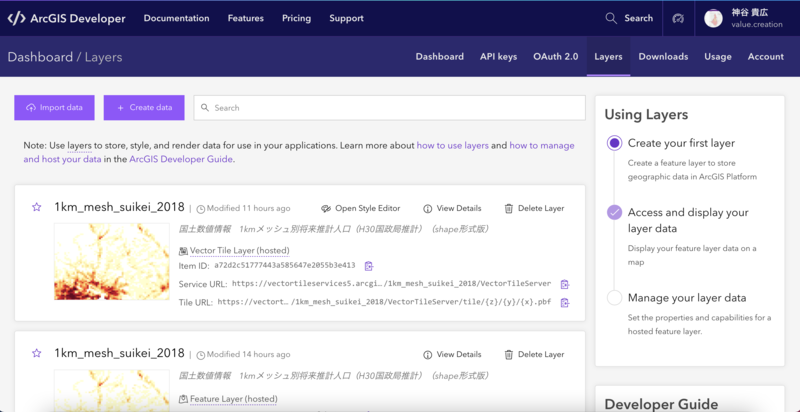The width and height of the screenshot is (800, 412).
Task: Focus the layer Search input field
Action: click(x=389, y=108)
